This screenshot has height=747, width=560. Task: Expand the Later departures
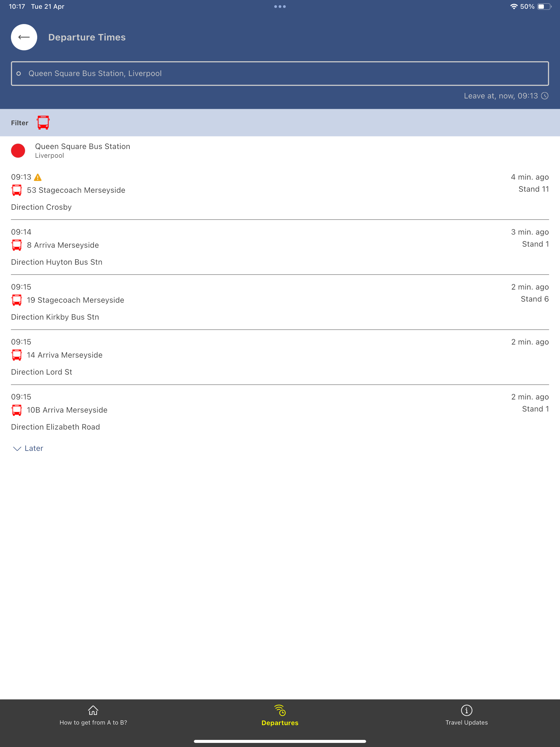[28, 448]
